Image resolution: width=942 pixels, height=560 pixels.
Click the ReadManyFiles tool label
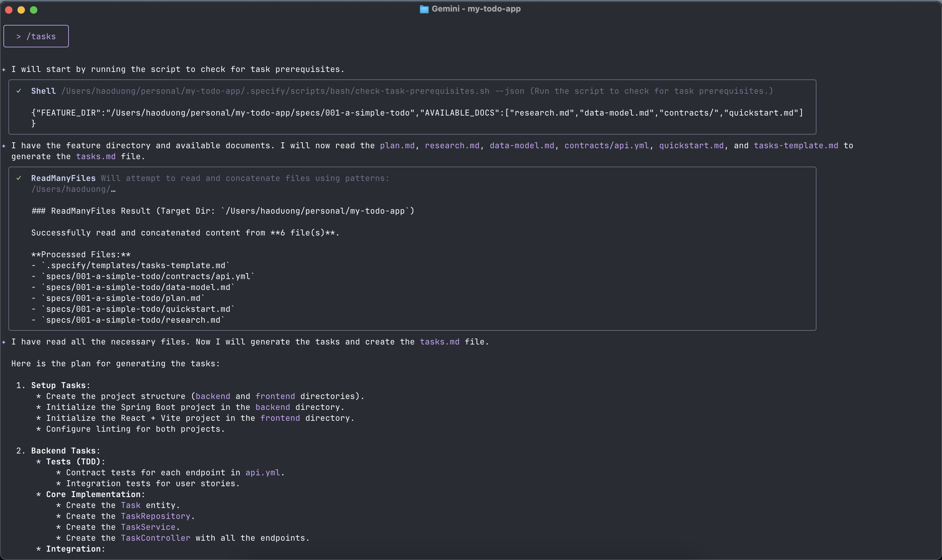(x=64, y=178)
